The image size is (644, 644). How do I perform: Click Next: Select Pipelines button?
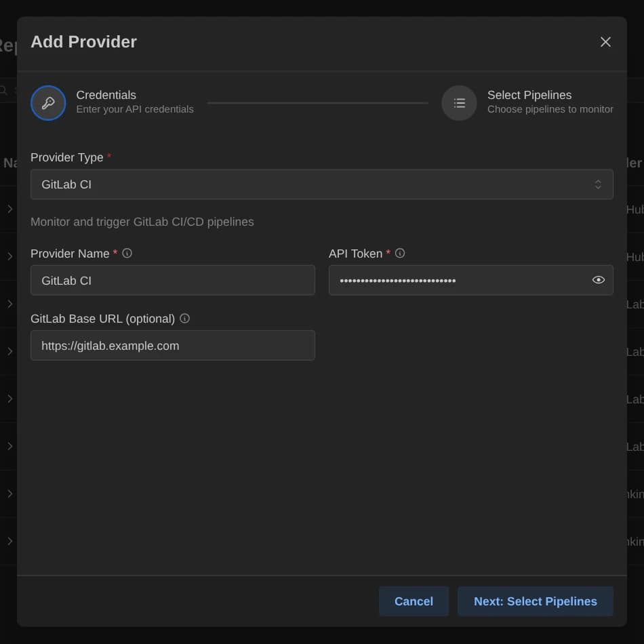coord(535,601)
